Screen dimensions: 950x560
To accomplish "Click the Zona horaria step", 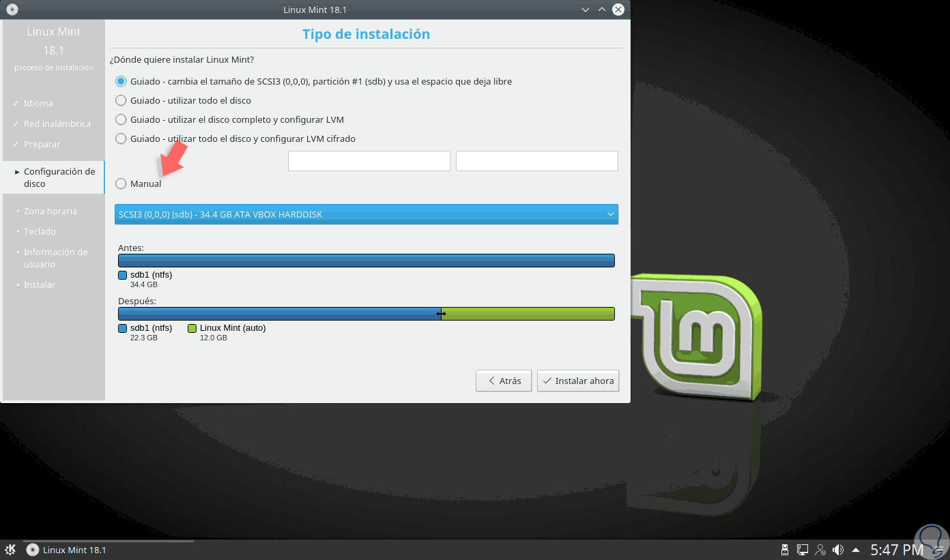I will point(51,211).
